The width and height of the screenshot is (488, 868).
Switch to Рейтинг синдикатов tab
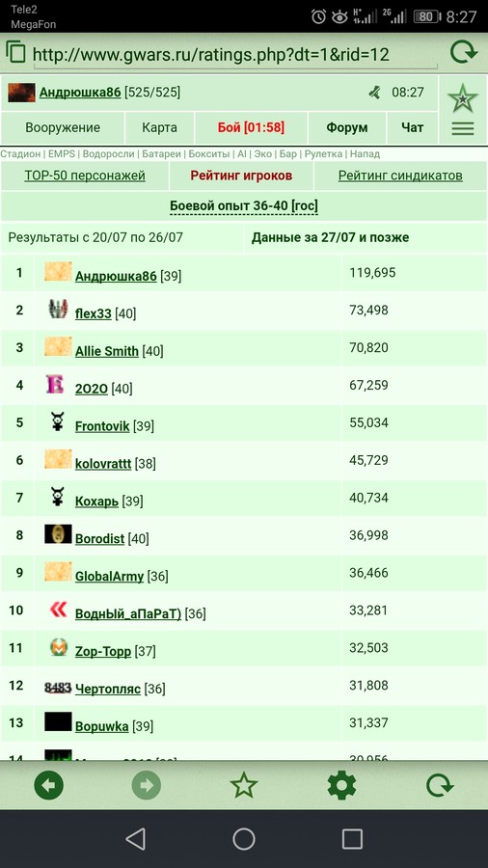pyautogui.click(x=400, y=176)
